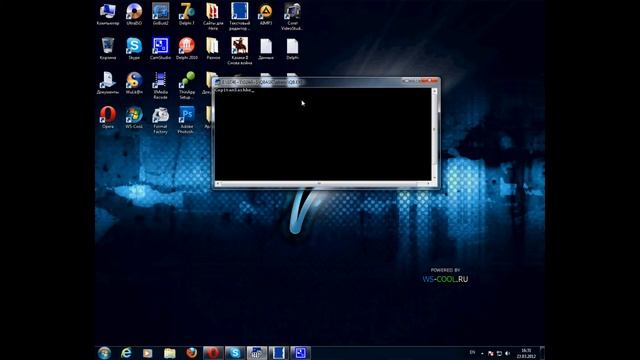The image size is (640, 360).
Task: Switch to blue text editor taskbar button
Action: [279, 353]
